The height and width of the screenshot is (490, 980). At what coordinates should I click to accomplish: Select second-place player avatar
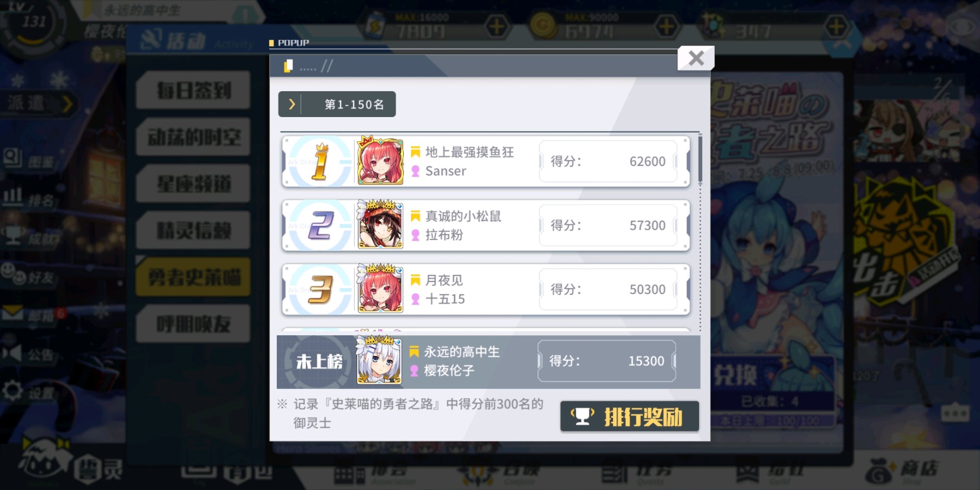coord(380,225)
